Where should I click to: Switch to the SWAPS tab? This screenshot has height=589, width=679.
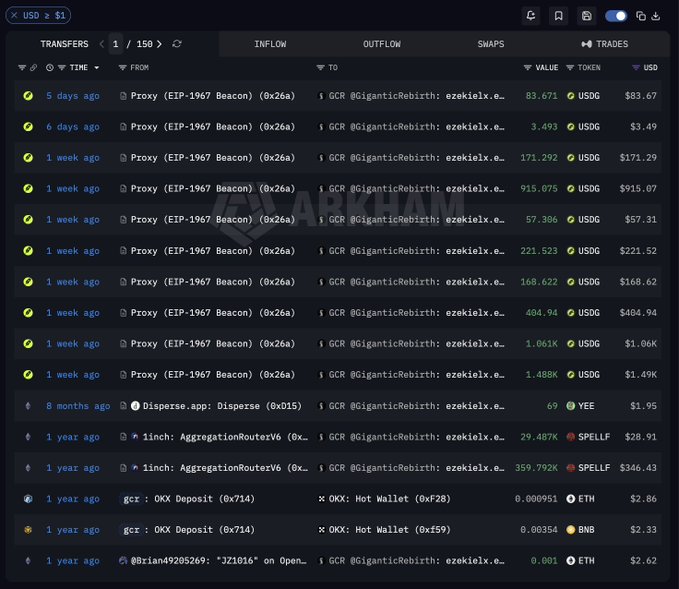[491, 44]
